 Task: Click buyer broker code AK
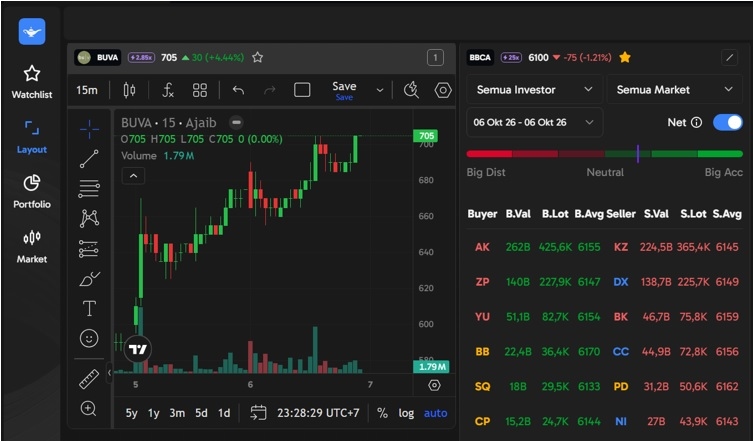tap(482, 247)
